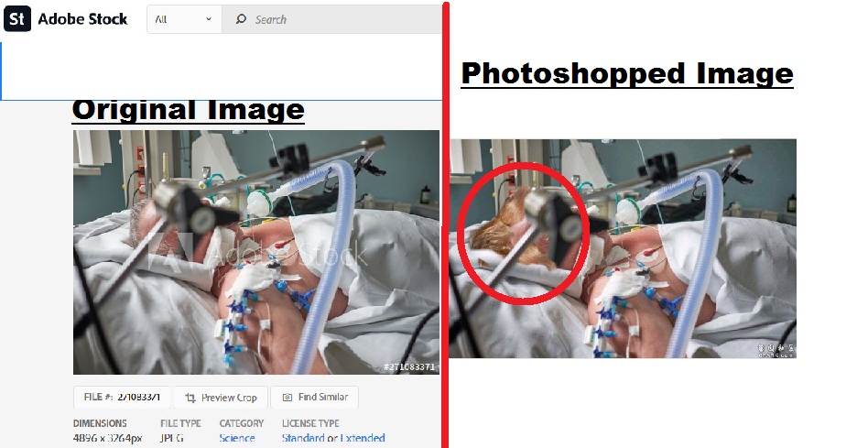Click the search magnifier icon
Screen dimensions: 868x448
(x=241, y=19)
